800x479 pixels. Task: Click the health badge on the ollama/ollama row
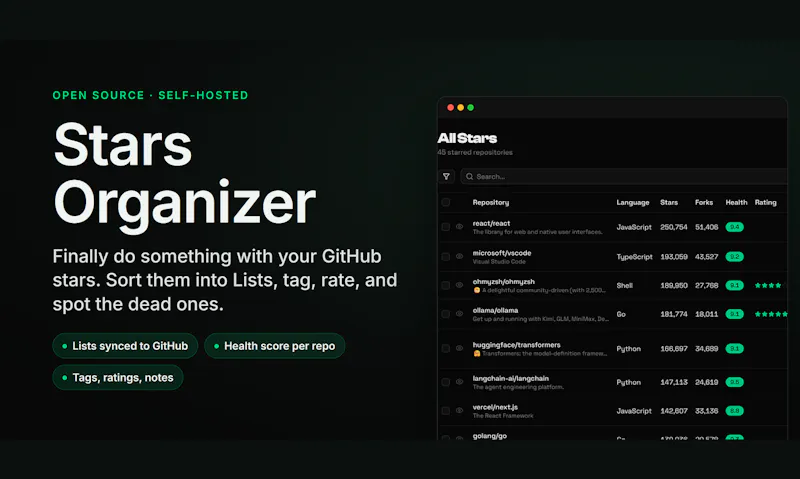tap(735, 314)
